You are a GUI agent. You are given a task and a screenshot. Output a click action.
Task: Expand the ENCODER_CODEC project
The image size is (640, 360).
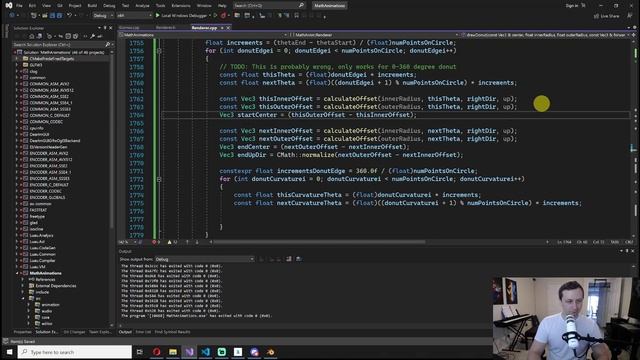pyautogui.click(x=18, y=191)
